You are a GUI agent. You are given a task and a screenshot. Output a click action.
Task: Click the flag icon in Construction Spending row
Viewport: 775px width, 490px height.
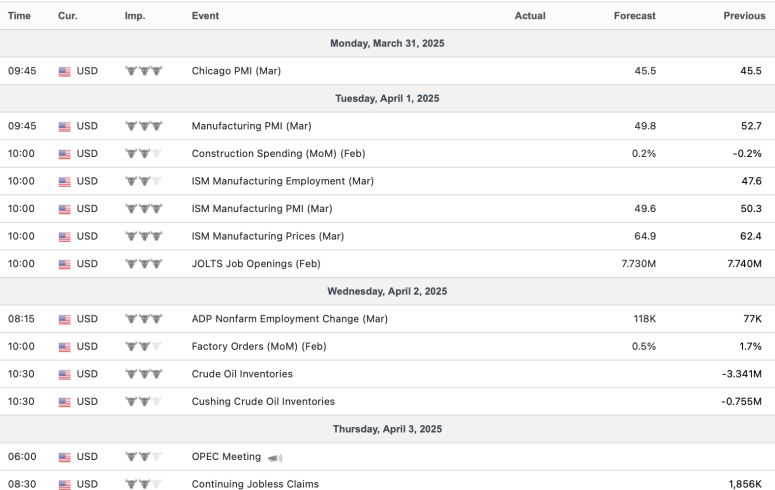click(64, 155)
